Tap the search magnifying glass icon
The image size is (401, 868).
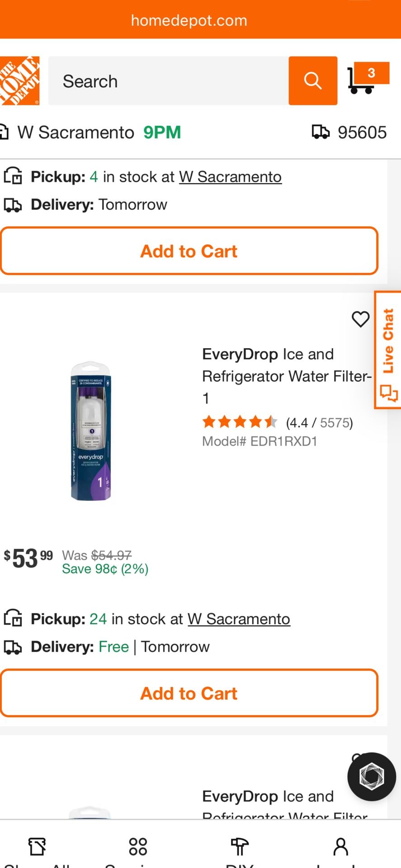312,81
